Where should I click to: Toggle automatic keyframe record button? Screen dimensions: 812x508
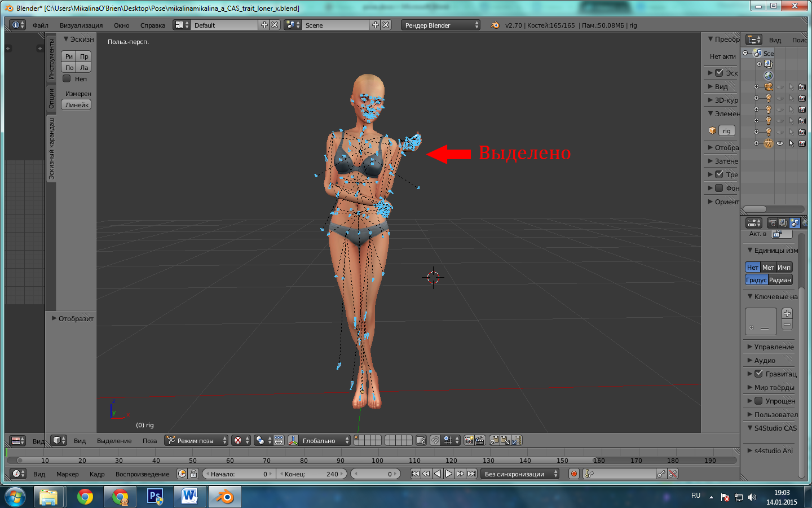tap(574, 474)
